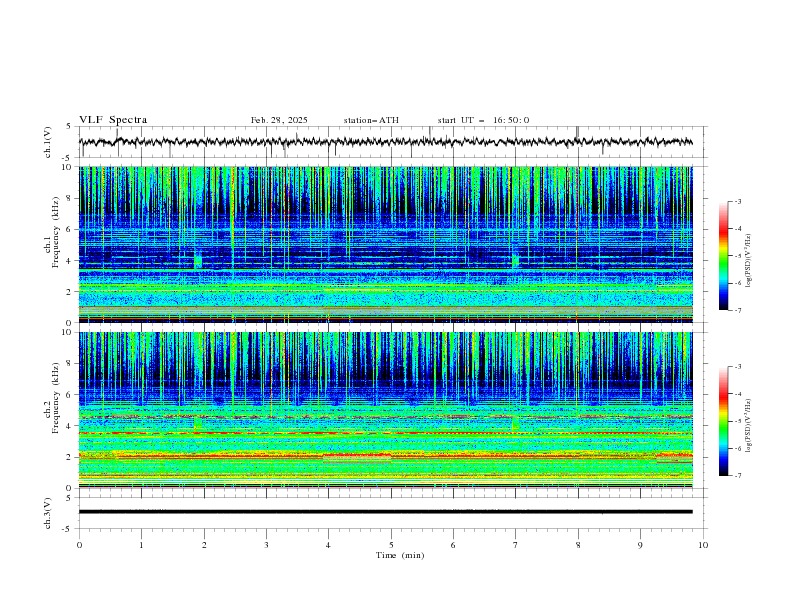Select the date text "Feb. 28, 2025"

click(x=279, y=120)
